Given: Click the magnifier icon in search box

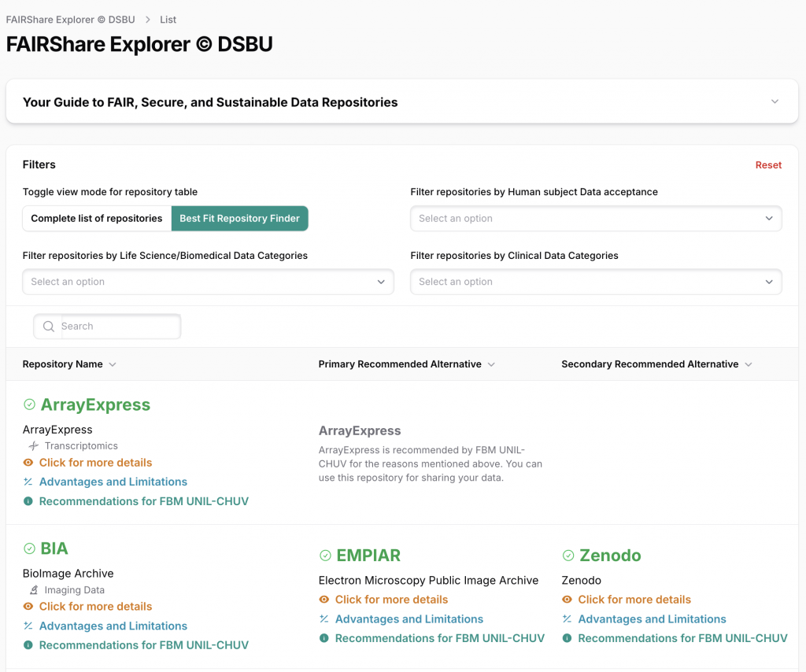Looking at the screenshot, I should click(49, 327).
